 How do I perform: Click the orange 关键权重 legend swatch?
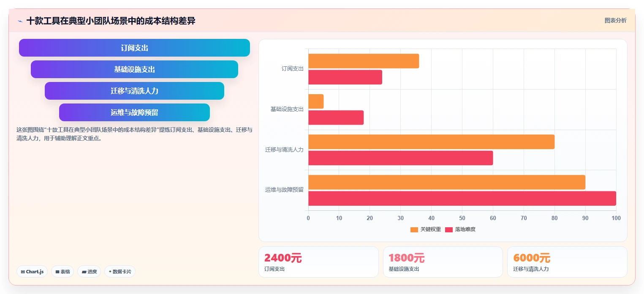pos(414,230)
